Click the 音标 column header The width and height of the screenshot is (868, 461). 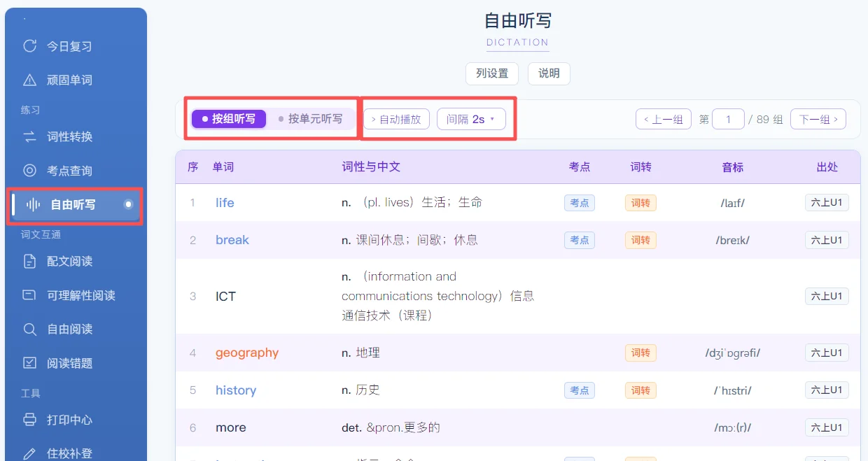733,167
